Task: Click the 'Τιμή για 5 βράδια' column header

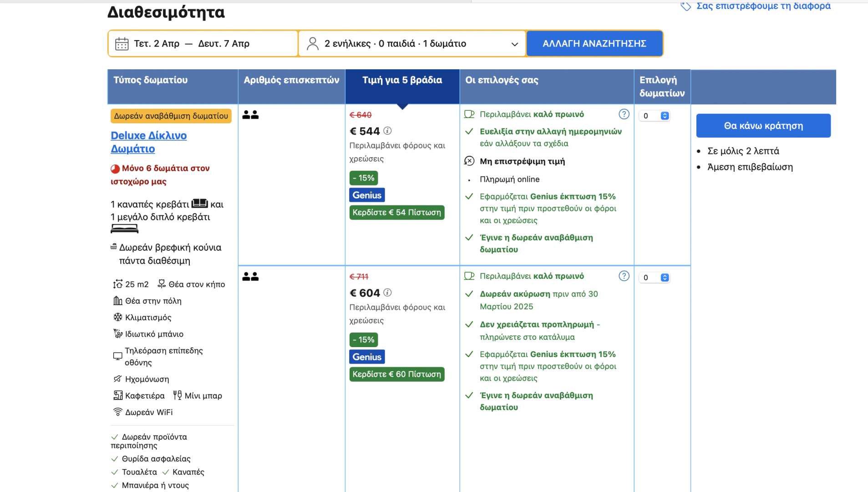Action: click(x=402, y=80)
